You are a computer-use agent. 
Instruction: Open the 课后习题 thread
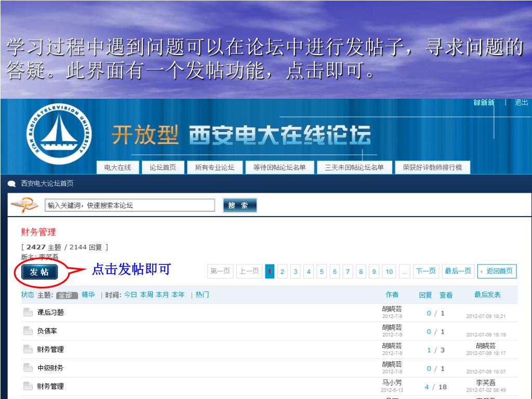click(50, 312)
